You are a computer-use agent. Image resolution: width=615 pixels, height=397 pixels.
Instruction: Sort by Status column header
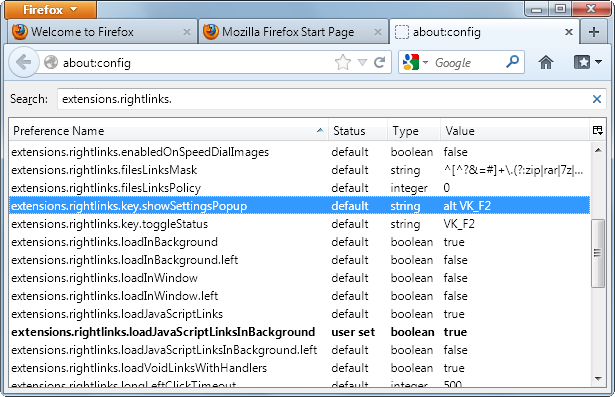click(358, 131)
